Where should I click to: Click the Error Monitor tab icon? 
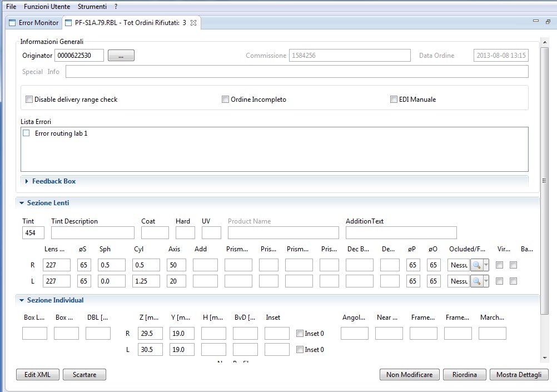pos(12,23)
